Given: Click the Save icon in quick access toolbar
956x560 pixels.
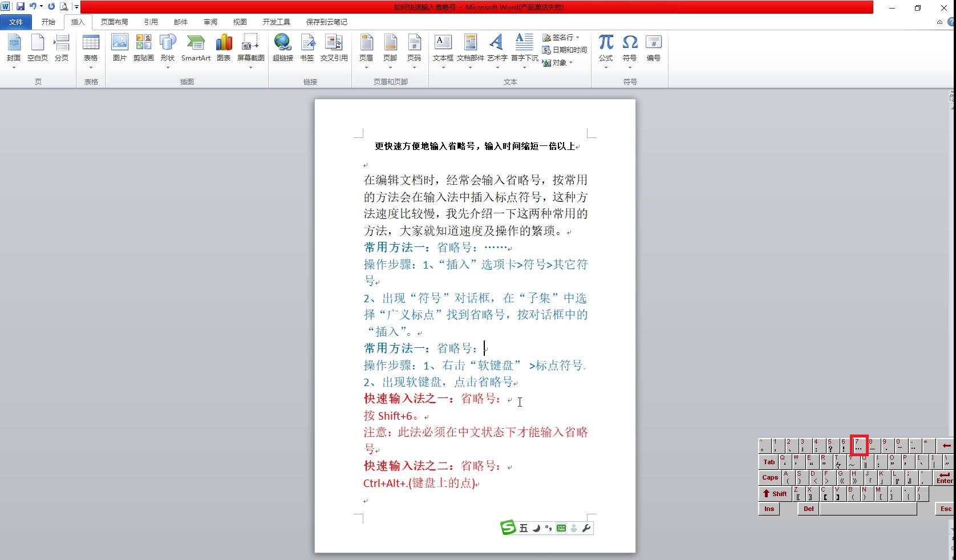Looking at the screenshot, I should pos(21,7).
